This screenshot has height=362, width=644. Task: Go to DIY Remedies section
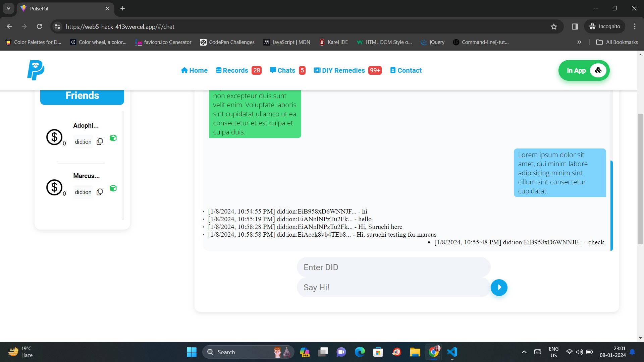coord(343,70)
